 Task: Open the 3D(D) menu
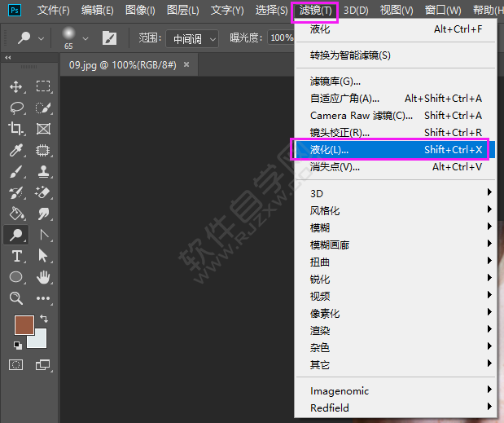pos(356,11)
